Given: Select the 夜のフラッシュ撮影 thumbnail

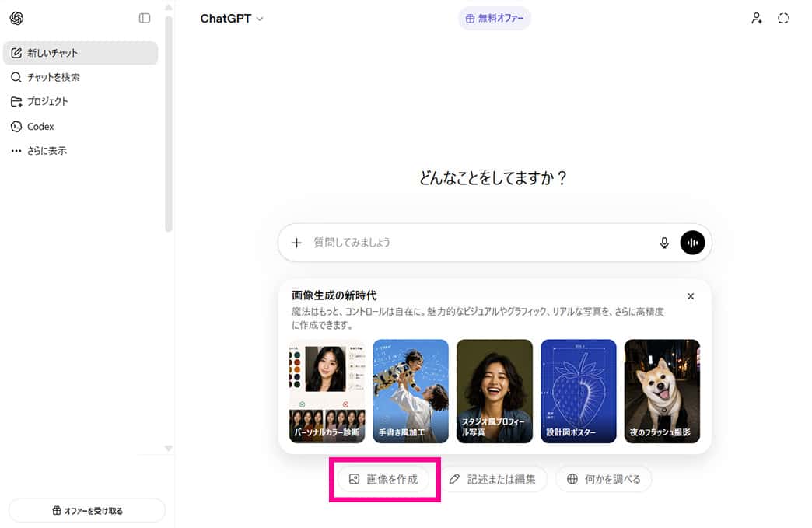Looking at the screenshot, I should (x=663, y=391).
